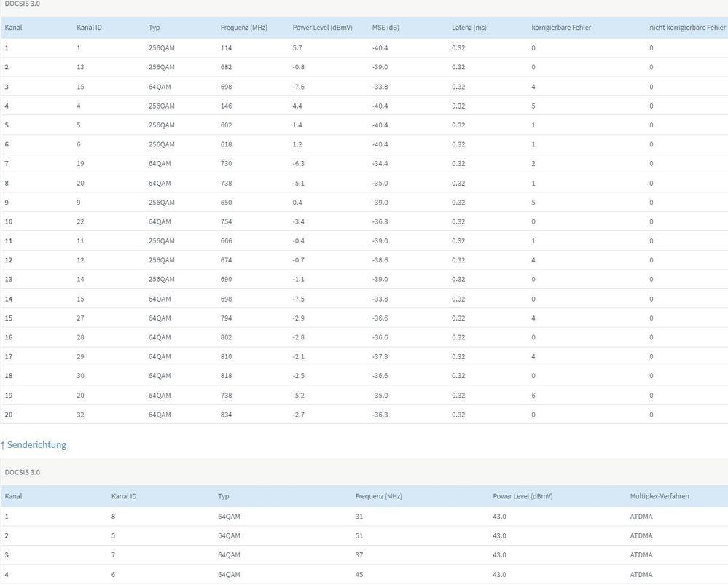Click latency 0.32 in the 650 MHz row
728x585 pixels.
[x=458, y=203]
